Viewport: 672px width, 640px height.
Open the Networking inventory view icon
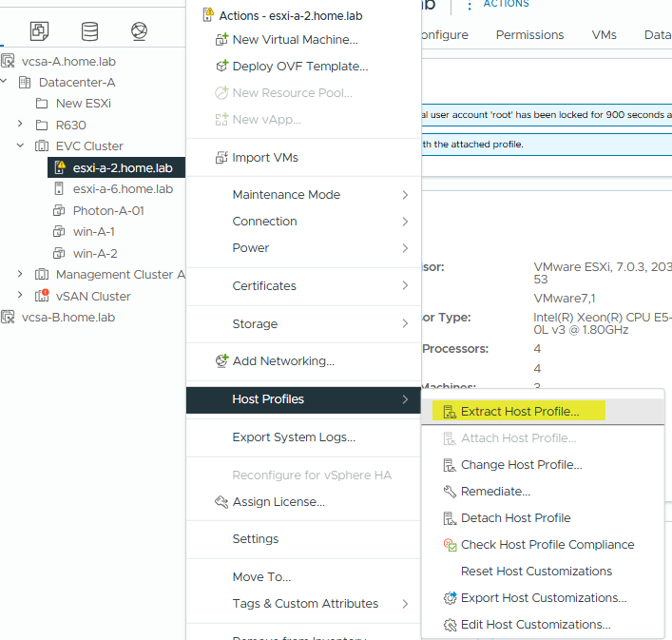tap(140, 31)
